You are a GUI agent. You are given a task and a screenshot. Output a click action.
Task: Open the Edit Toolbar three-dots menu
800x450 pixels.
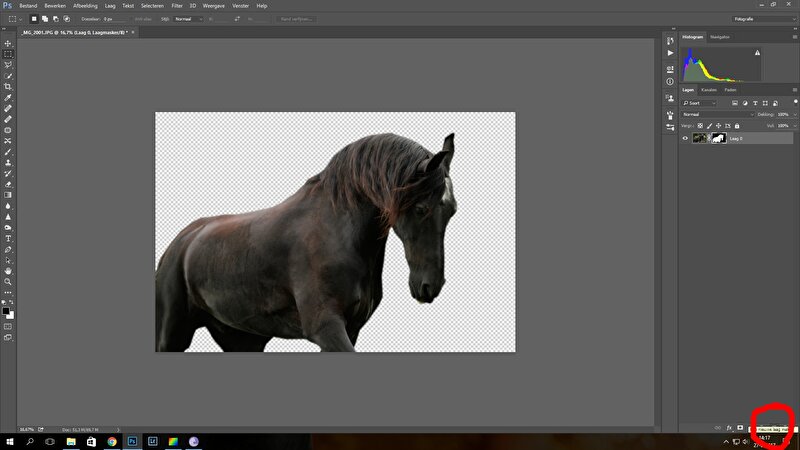coord(8,293)
